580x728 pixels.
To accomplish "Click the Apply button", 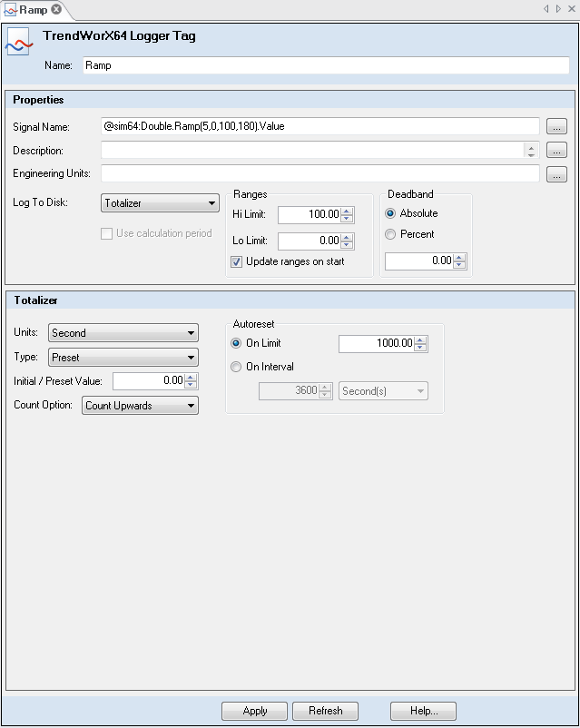I will (x=254, y=711).
